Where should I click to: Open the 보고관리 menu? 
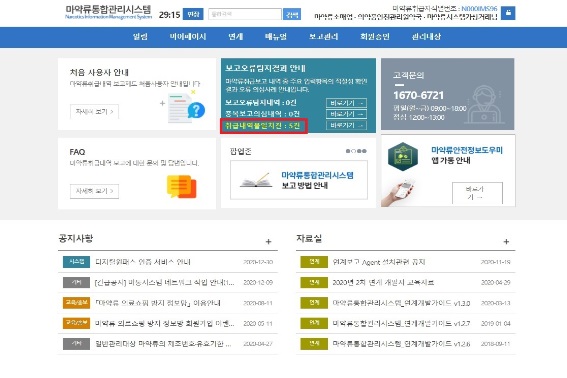coord(324,37)
